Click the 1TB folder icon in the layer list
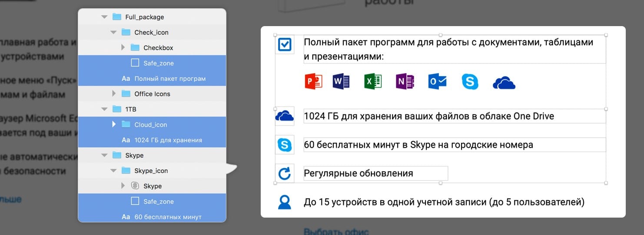 coord(116,109)
